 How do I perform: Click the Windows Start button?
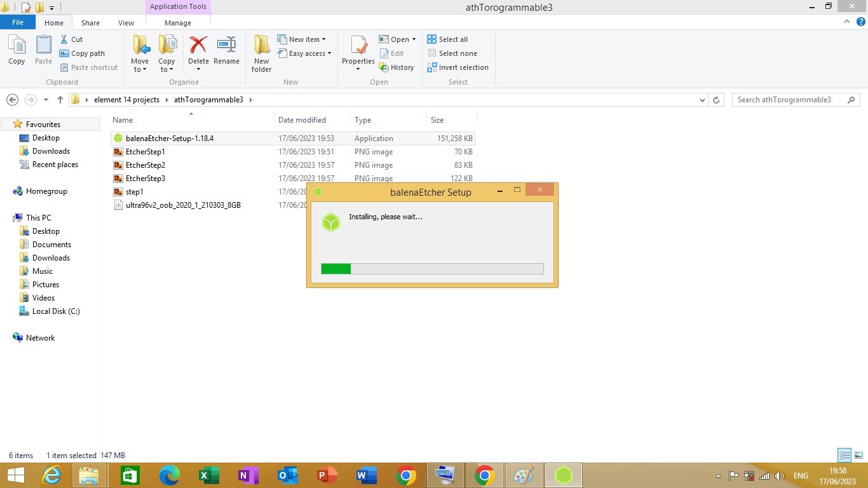click(15, 475)
